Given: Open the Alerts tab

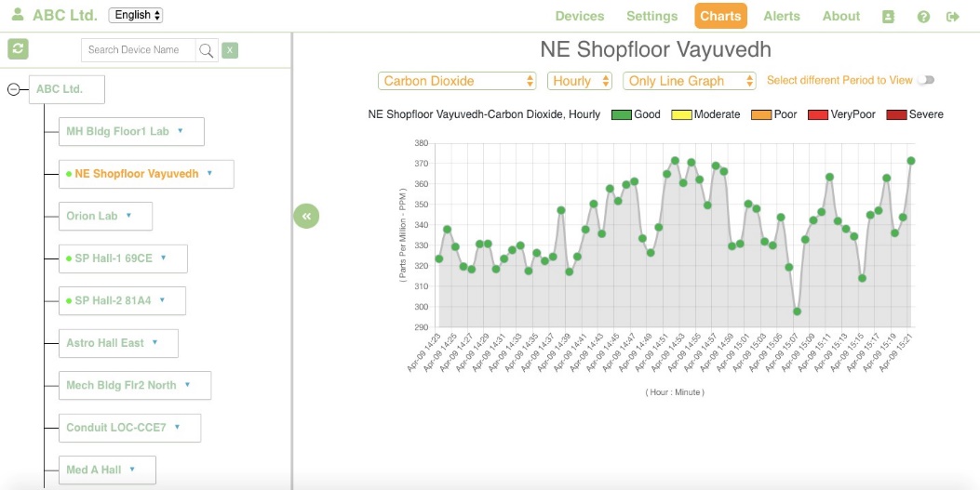Looking at the screenshot, I should click(x=781, y=16).
